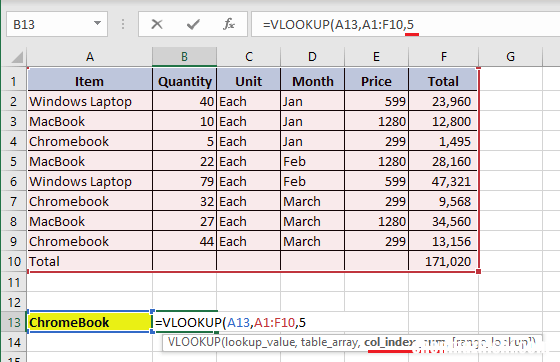
Task: Click VLOOKUP function name in tooltip
Action: coord(194,342)
